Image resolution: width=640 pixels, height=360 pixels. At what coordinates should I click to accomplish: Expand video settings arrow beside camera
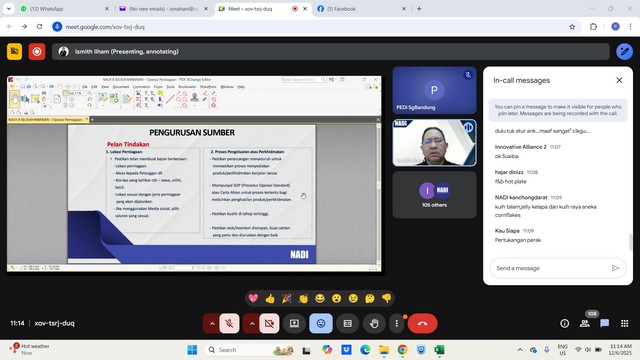coord(252,323)
